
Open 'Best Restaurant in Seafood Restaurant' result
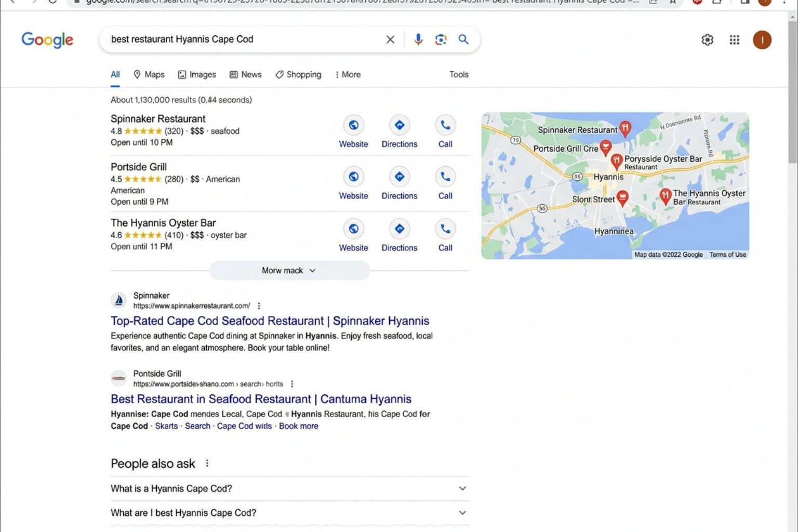click(261, 399)
